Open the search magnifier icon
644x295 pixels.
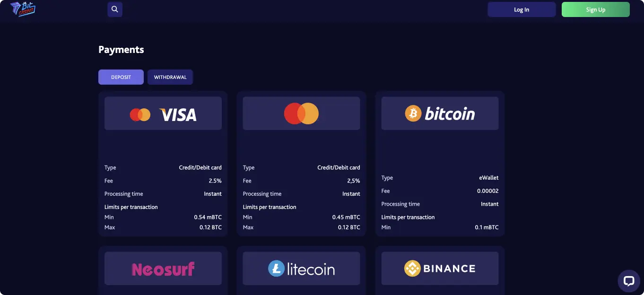pos(115,9)
